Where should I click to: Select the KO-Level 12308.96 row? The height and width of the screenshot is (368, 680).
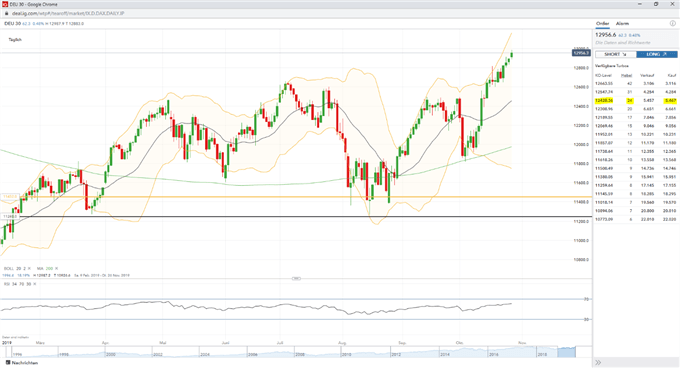pos(635,109)
